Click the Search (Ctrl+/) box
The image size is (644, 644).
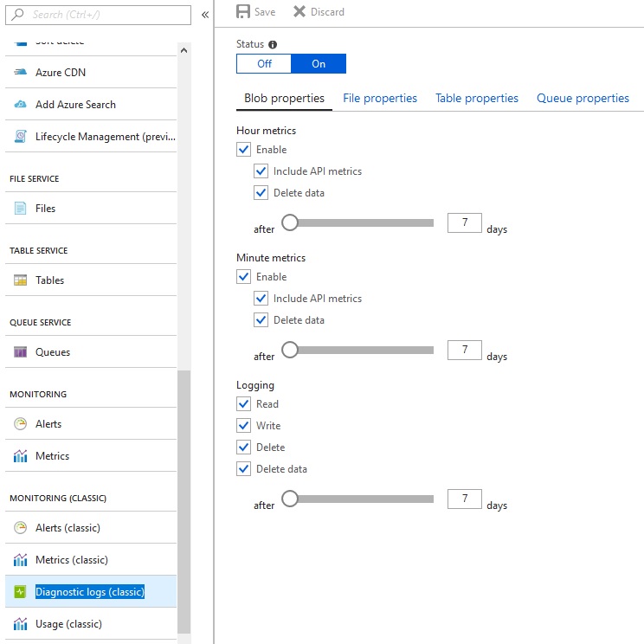click(98, 15)
